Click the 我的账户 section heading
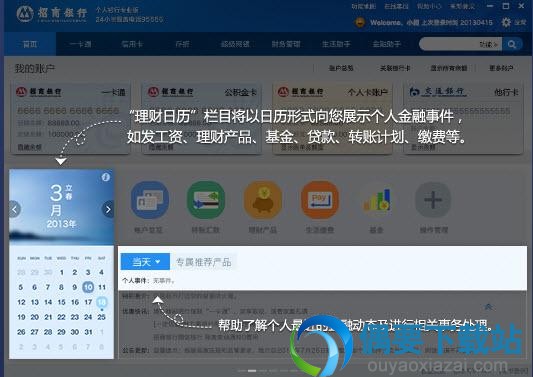The height and width of the screenshot is (377, 533). point(34,69)
